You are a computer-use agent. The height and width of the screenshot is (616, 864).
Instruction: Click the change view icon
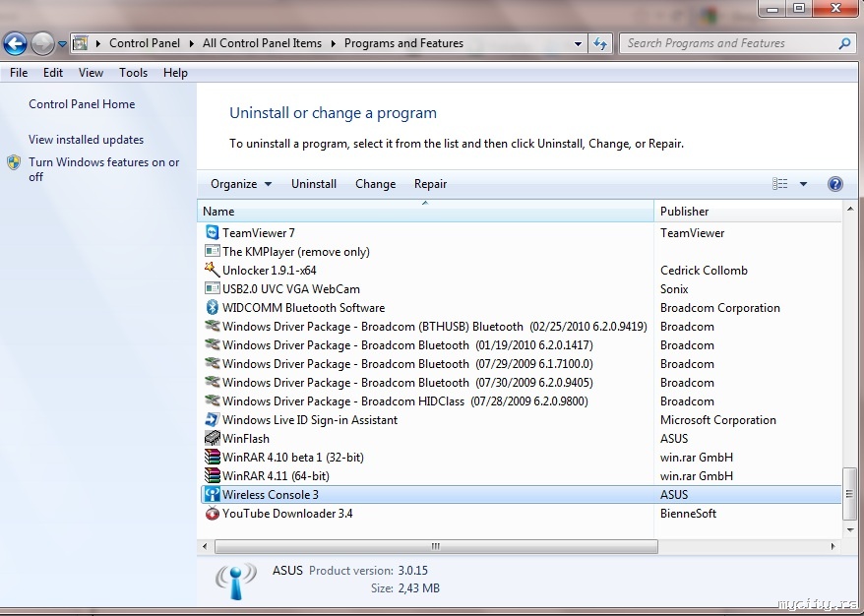(779, 183)
